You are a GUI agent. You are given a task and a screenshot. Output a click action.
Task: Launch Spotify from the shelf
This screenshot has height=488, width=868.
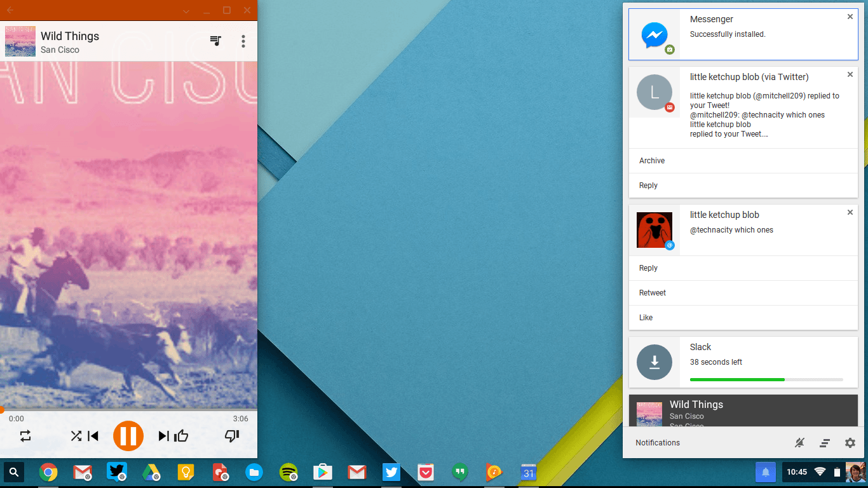(x=288, y=472)
